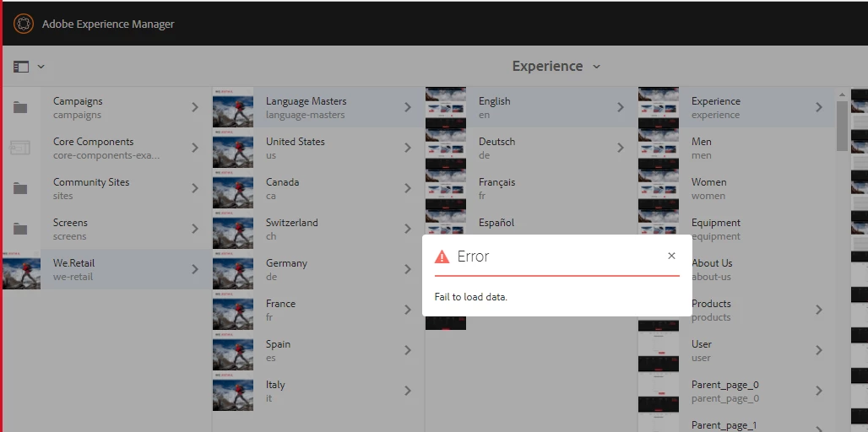This screenshot has height=432, width=868.
Task: Open the Men page row
Action: click(x=736, y=148)
